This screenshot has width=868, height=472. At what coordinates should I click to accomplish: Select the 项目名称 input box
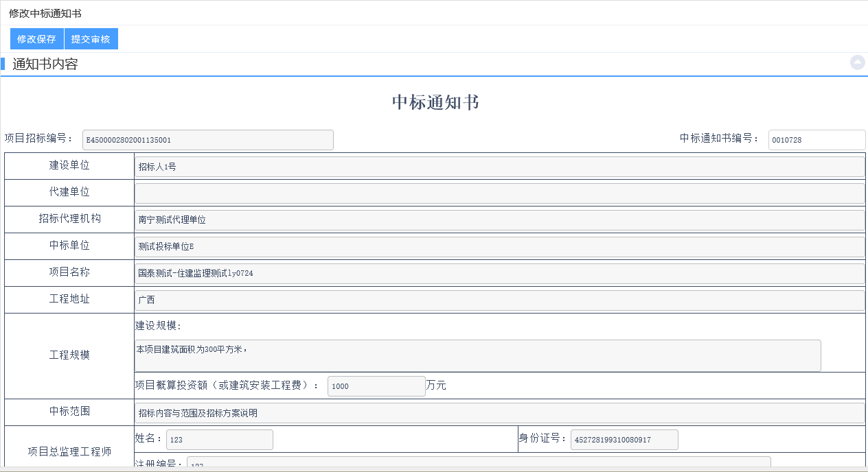click(499, 274)
